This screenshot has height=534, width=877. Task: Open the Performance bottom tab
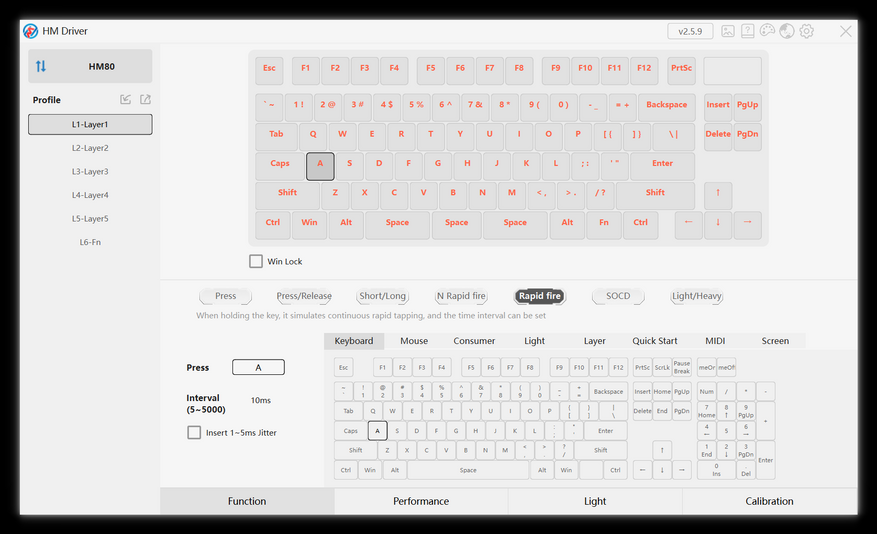[x=421, y=502]
